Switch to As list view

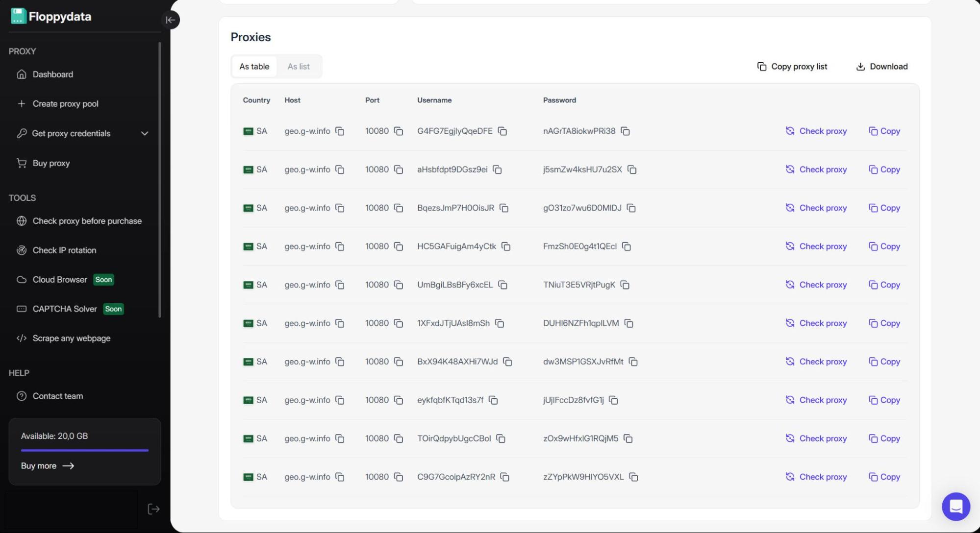pyautogui.click(x=298, y=67)
